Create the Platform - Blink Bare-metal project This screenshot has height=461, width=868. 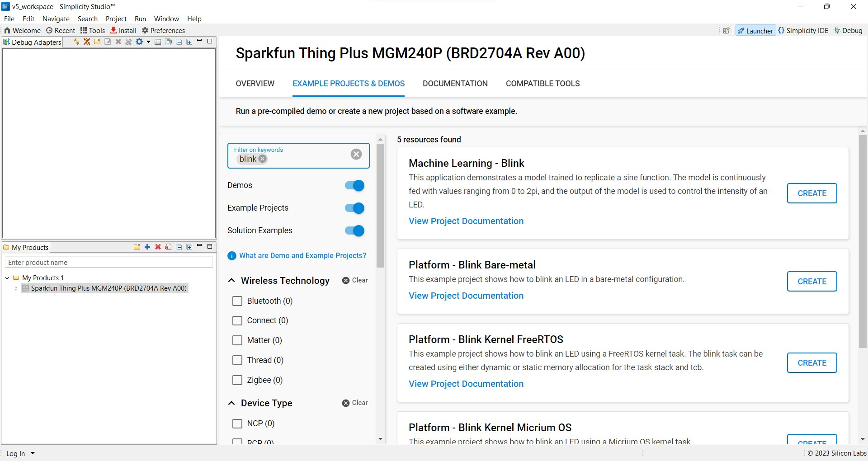(812, 282)
